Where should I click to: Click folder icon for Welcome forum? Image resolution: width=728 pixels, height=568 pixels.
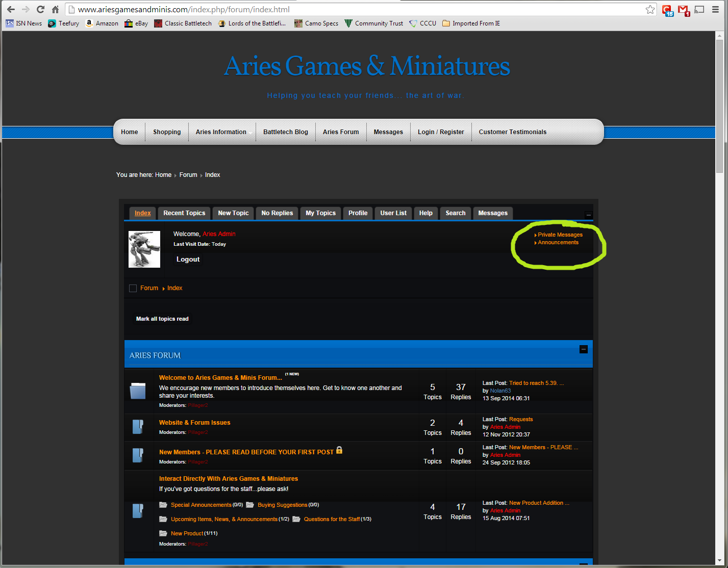click(x=138, y=391)
